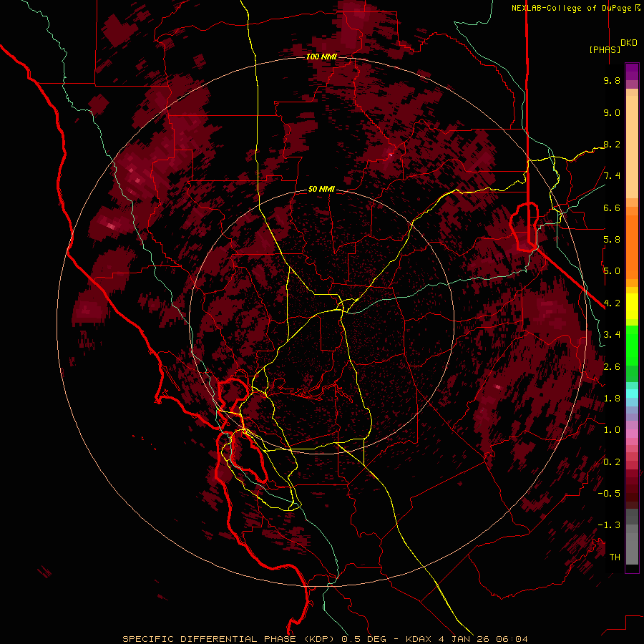Click the 3.4 scale value

(612, 335)
